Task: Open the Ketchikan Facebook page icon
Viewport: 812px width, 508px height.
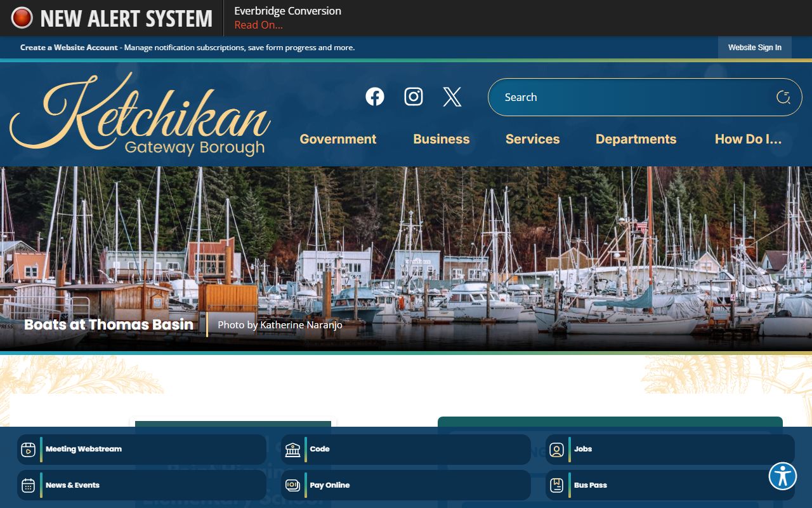Action: tap(375, 97)
